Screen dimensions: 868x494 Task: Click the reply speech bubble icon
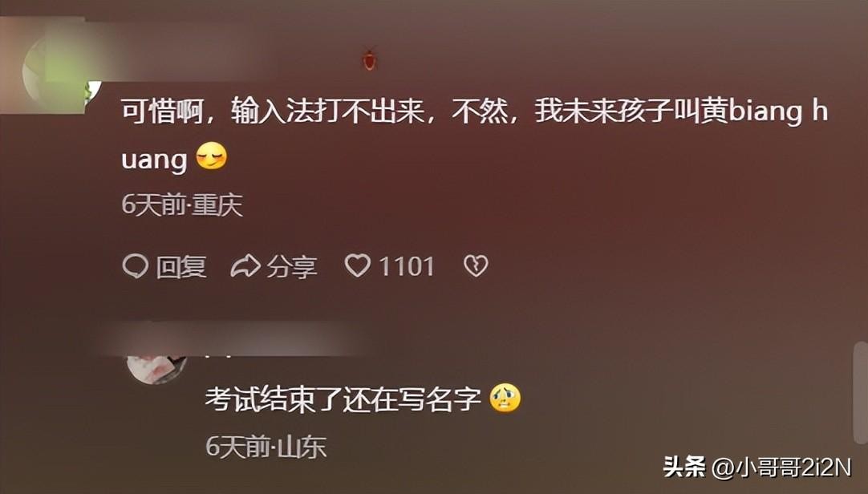coord(135,266)
